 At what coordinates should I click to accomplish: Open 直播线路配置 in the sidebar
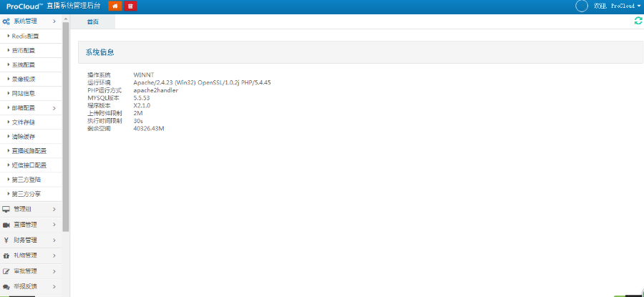(31, 151)
